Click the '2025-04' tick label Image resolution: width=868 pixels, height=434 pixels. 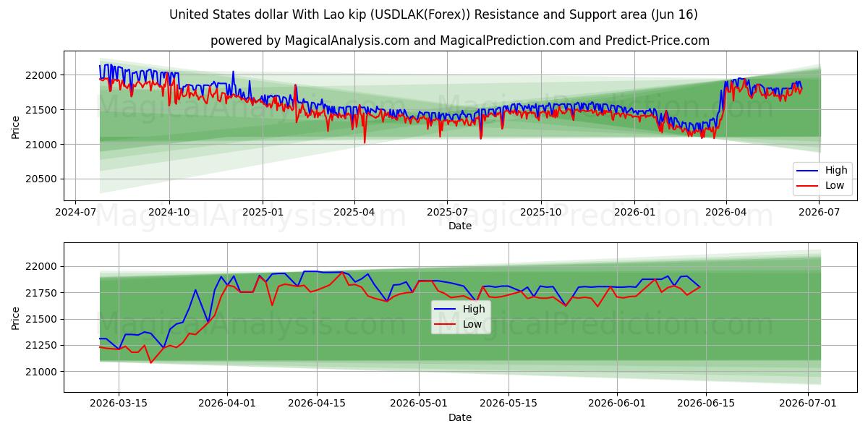pyautogui.click(x=354, y=213)
